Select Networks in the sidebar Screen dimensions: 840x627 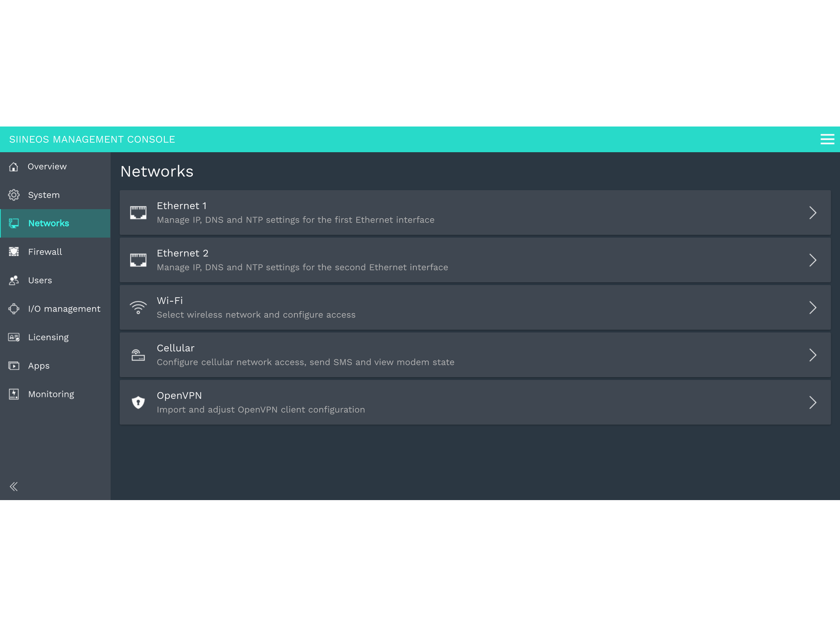click(x=55, y=223)
